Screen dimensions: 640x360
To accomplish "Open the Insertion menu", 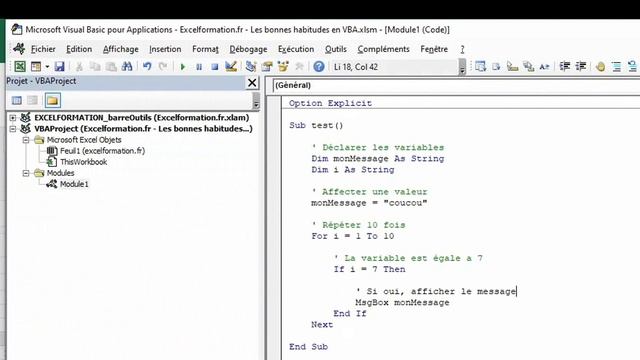I will click(x=165, y=49).
